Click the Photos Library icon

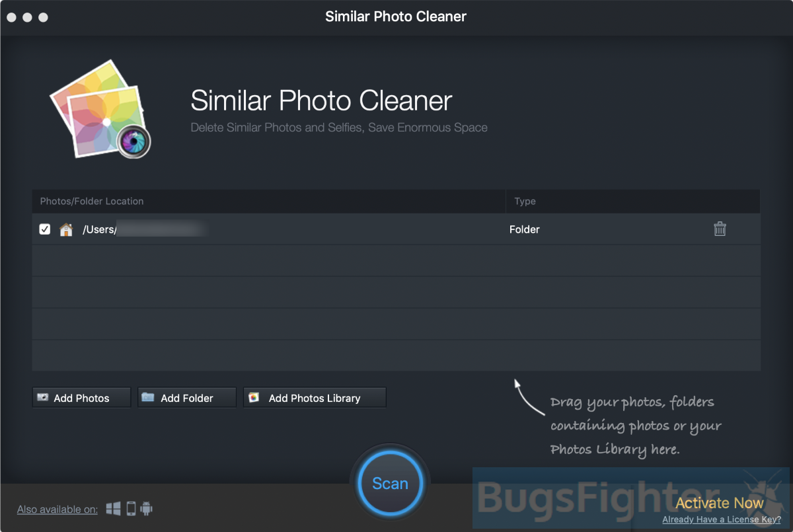coord(254,397)
